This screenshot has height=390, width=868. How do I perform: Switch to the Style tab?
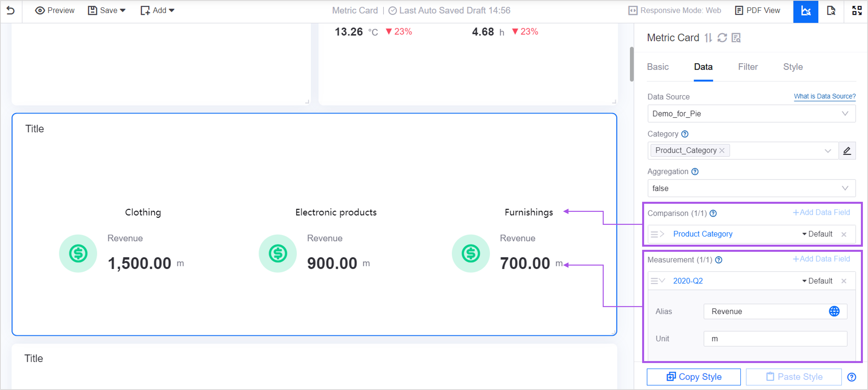[x=793, y=67]
